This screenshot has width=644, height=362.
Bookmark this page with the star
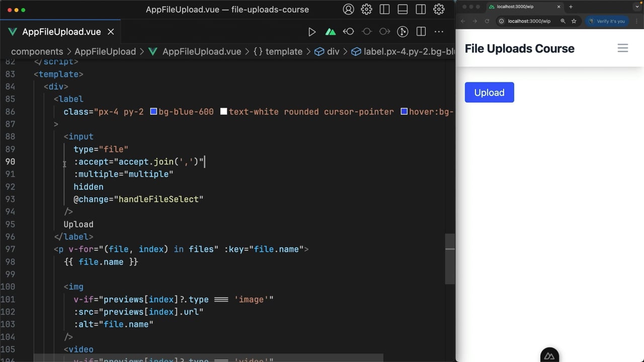[x=574, y=21]
